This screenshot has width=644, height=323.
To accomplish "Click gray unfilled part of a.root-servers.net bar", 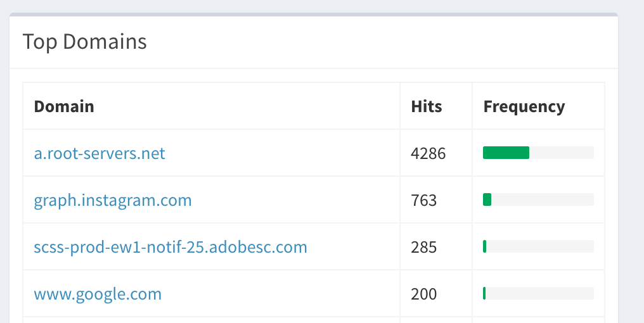I will pyautogui.click(x=561, y=153).
